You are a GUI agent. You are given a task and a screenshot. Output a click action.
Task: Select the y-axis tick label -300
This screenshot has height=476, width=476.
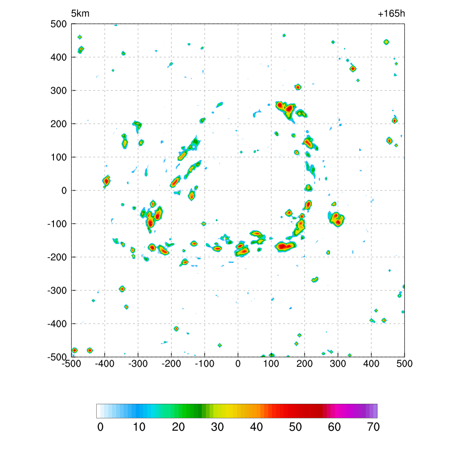coord(57,291)
